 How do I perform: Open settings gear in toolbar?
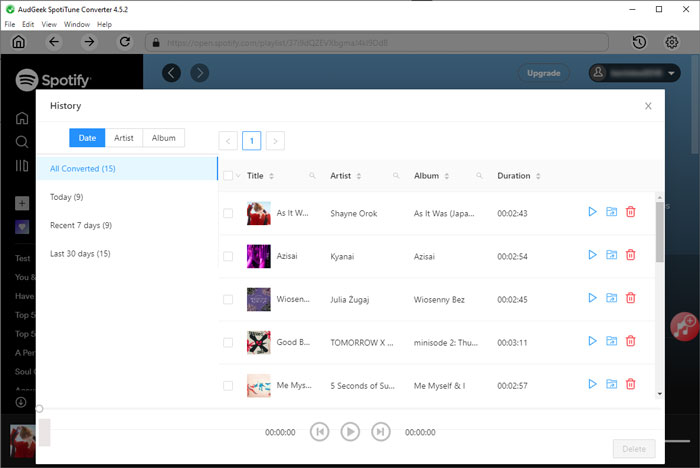click(x=671, y=42)
